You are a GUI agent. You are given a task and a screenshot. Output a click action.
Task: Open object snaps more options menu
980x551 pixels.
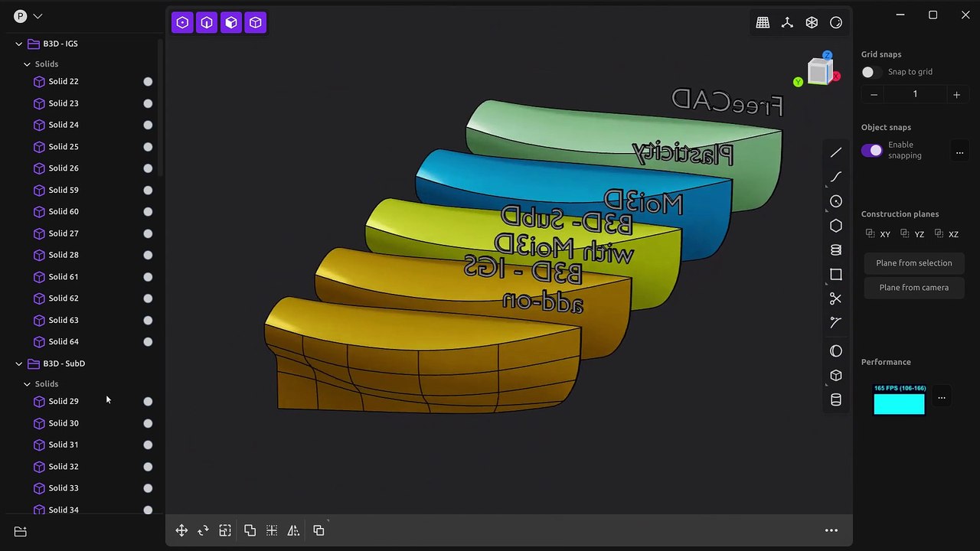pyautogui.click(x=959, y=152)
